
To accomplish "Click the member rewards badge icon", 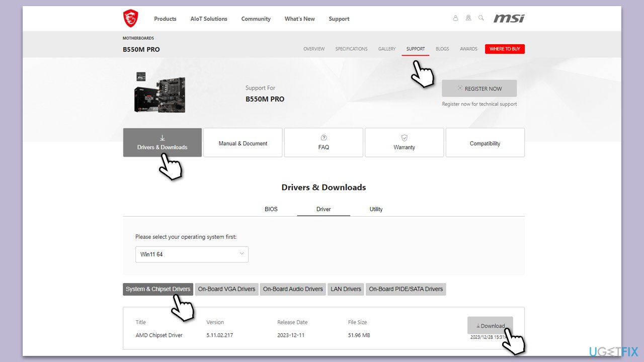I will (x=468, y=18).
